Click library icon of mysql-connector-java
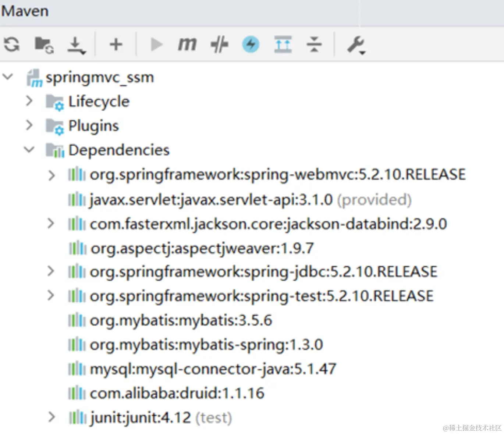The height and width of the screenshot is (434, 504). [77, 369]
